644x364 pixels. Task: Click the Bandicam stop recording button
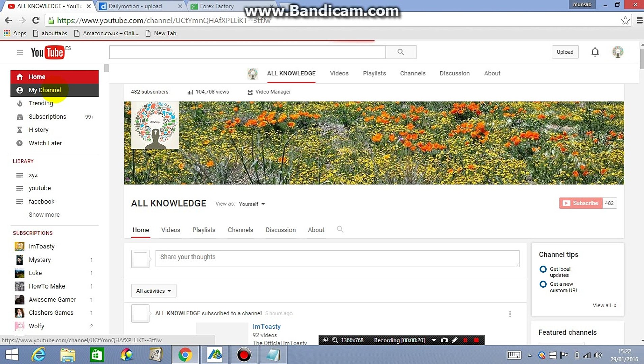click(x=476, y=340)
